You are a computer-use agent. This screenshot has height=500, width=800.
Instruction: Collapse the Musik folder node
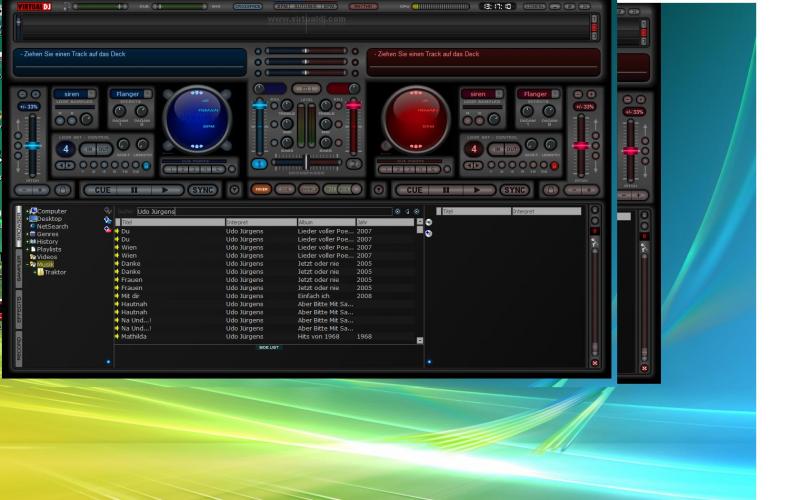(x=28, y=265)
